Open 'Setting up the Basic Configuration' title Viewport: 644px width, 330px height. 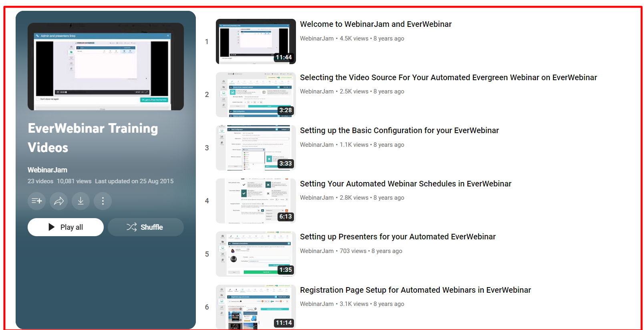click(x=399, y=130)
